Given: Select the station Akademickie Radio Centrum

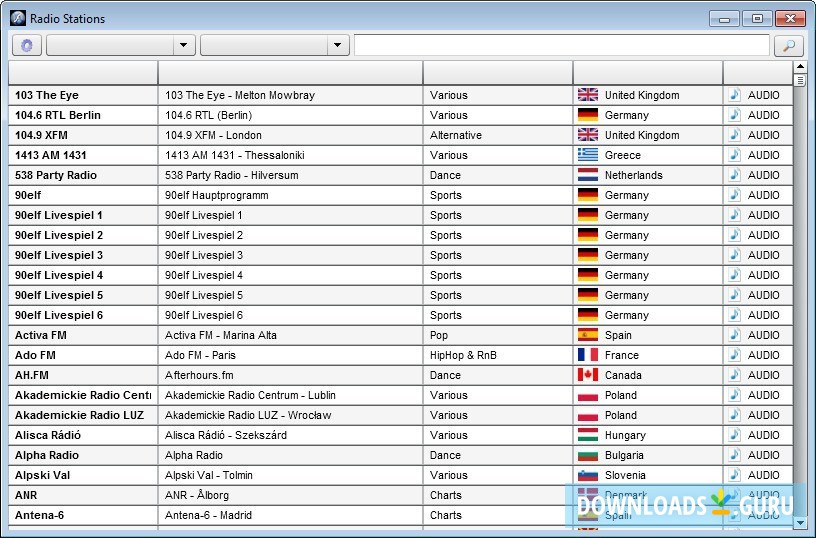Looking at the screenshot, I should (83, 395).
